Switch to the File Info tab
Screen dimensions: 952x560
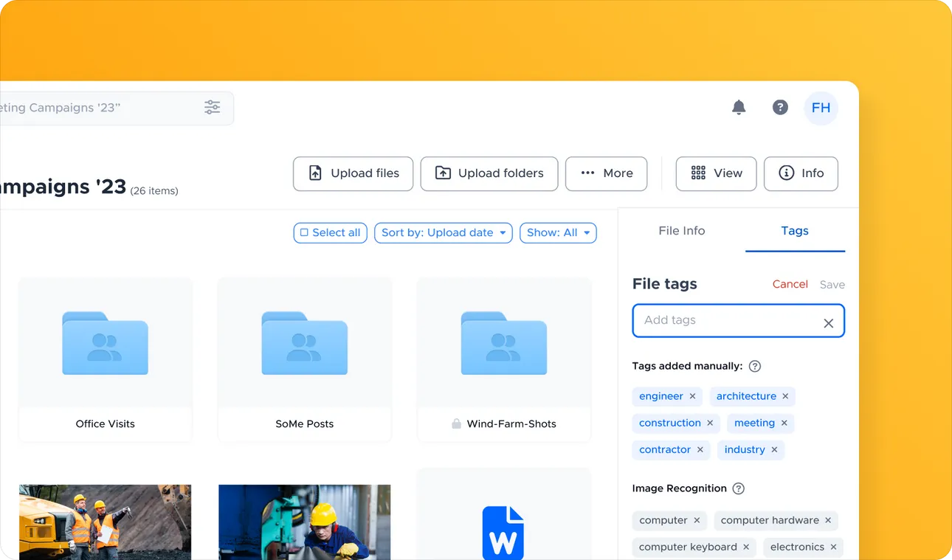click(x=682, y=231)
